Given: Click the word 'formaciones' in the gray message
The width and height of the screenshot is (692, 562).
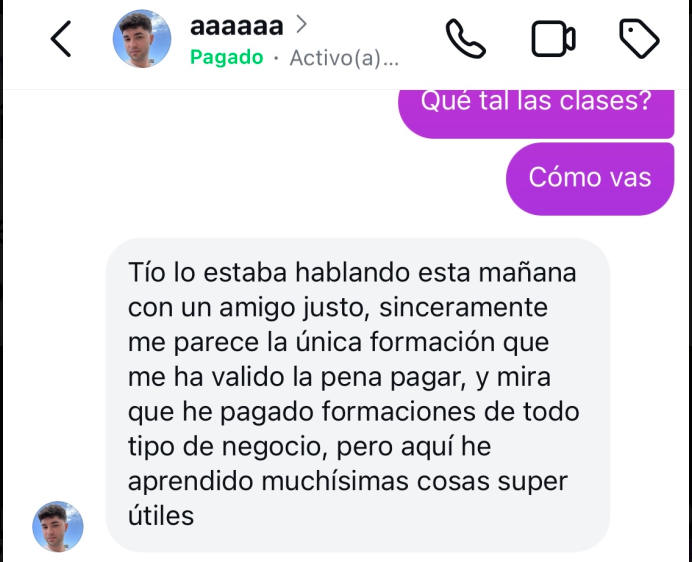Looking at the screenshot, I should click(x=399, y=411).
